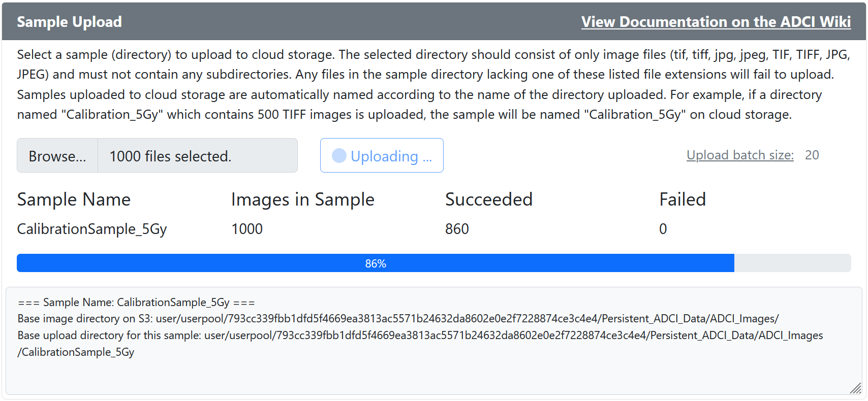Viewport: 868px width, 401px height.
Task: Click the Images in Sample count 1000
Action: coord(247,229)
